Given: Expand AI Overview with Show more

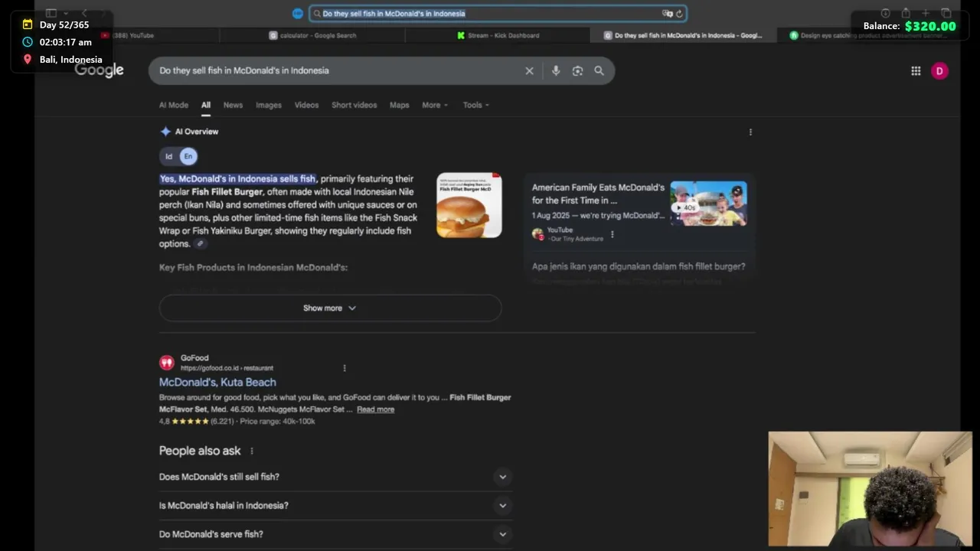Looking at the screenshot, I should pyautogui.click(x=330, y=308).
